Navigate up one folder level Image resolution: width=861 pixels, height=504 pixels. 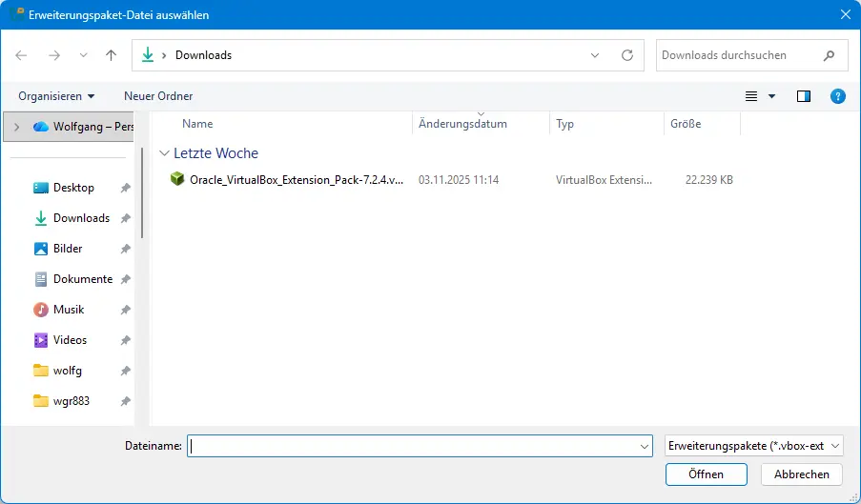111,55
